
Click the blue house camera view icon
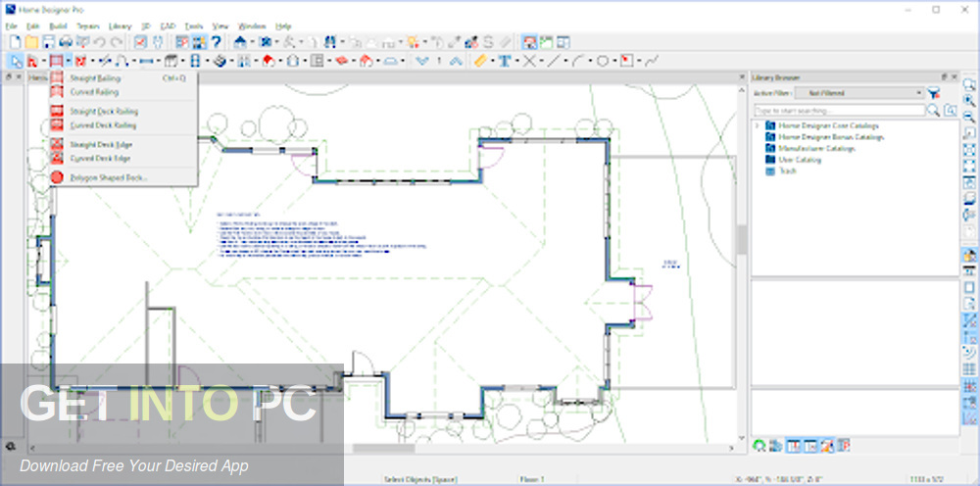pos(240,42)
